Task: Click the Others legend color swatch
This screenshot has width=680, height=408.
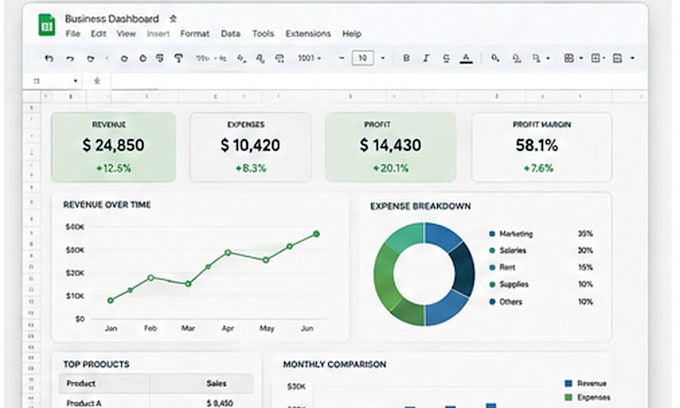Action: coord(492,302)
